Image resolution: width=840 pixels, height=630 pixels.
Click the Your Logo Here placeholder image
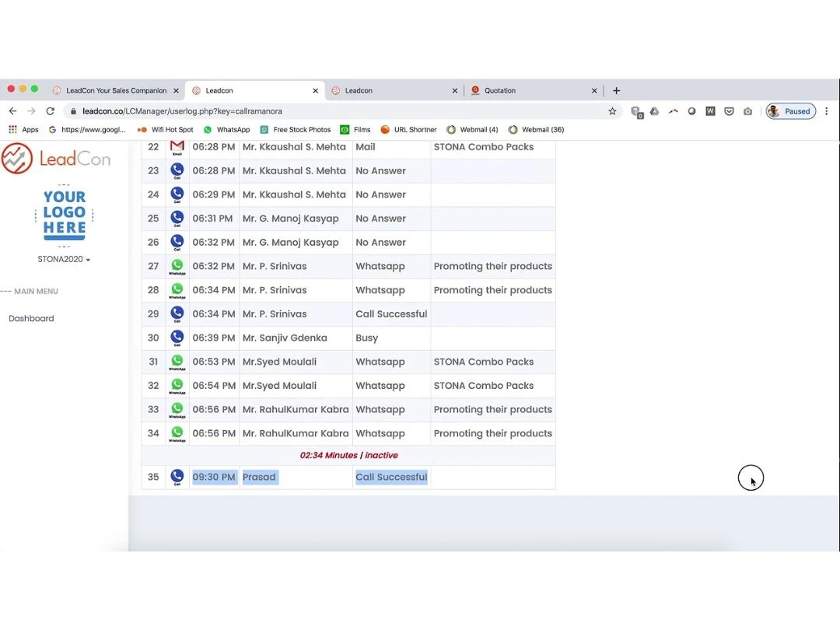[x=65, y=213]
